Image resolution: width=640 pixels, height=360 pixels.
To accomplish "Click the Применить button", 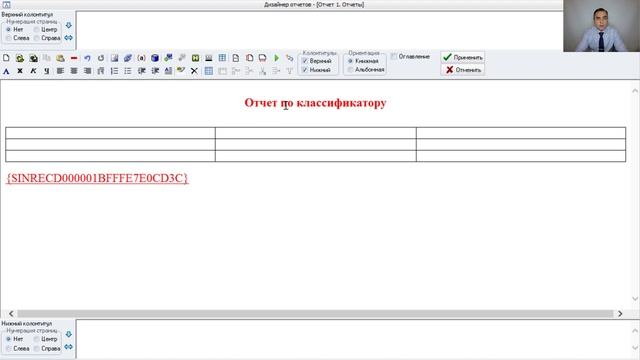I will (x=462, y=57).
